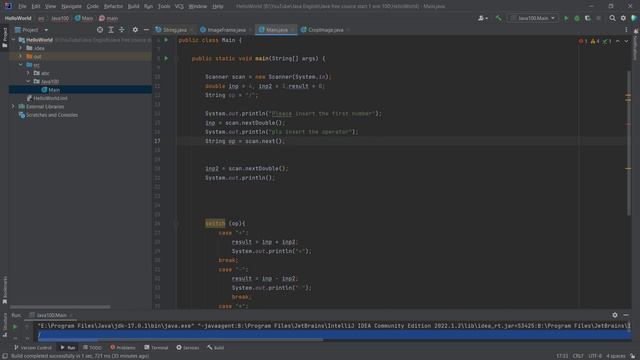Image resolution: width=640 pixels, height=360 pixels.
Task: Open IDE settings gear in top toolbar
Action: [623, 18]
